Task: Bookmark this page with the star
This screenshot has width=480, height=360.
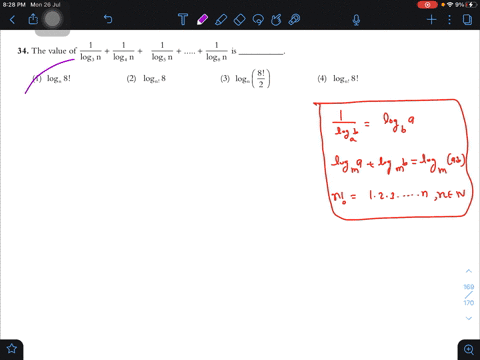Action: tap(12, 349)
